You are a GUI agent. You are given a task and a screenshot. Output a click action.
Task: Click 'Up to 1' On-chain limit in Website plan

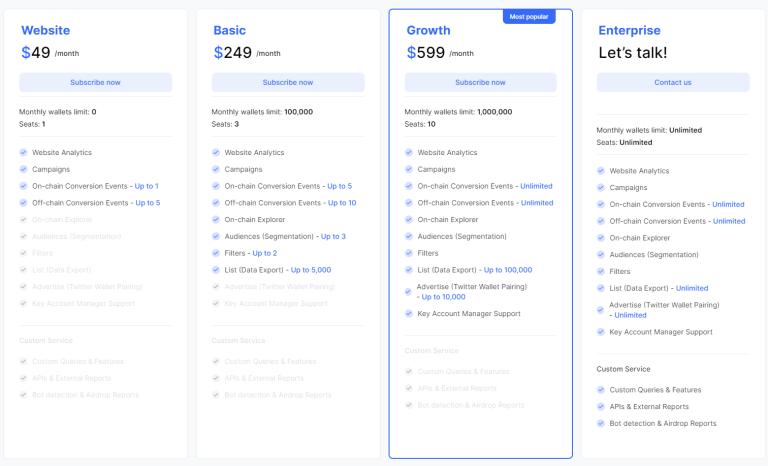(144, 186)
